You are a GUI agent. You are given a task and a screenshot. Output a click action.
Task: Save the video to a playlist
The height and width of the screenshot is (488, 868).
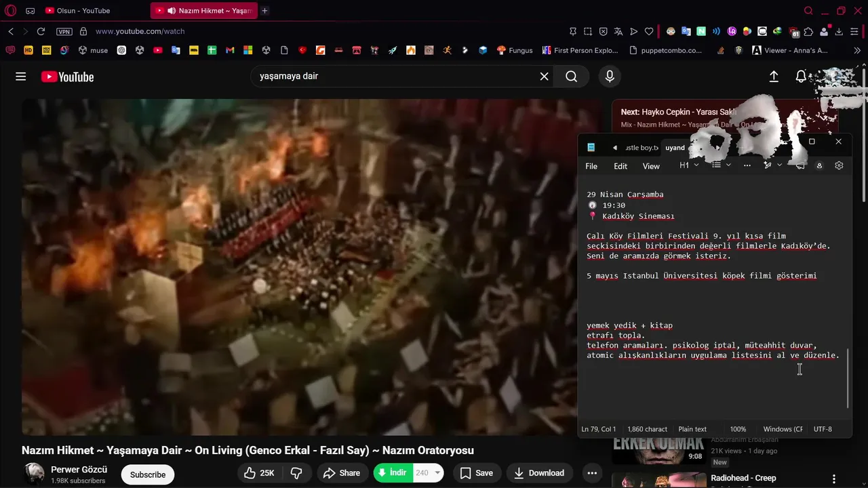point(476,473)
